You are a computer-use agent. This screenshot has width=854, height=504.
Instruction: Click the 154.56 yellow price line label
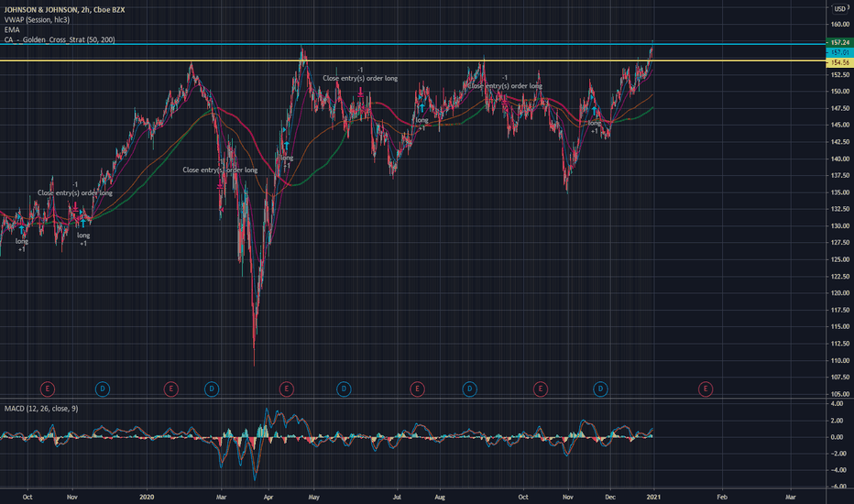tap(840, 62)
